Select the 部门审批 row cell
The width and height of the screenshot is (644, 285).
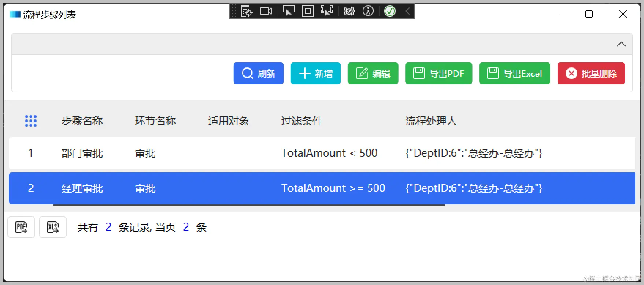[x=82, y=153]
